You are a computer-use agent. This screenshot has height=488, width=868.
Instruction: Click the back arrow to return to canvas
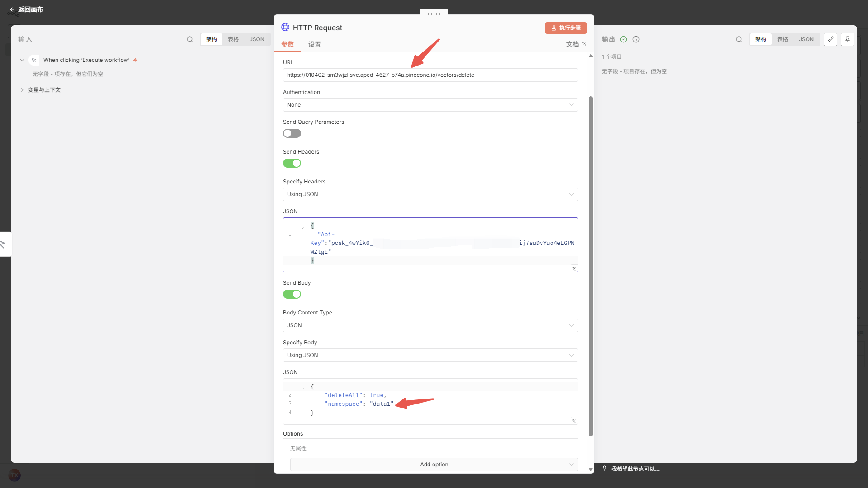tap(12, 9)
